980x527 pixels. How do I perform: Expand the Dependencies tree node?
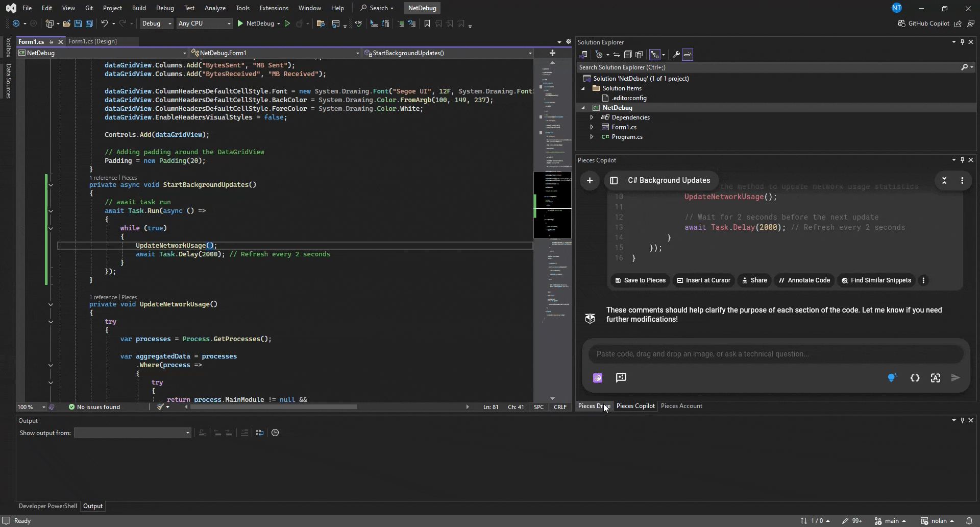592,117
